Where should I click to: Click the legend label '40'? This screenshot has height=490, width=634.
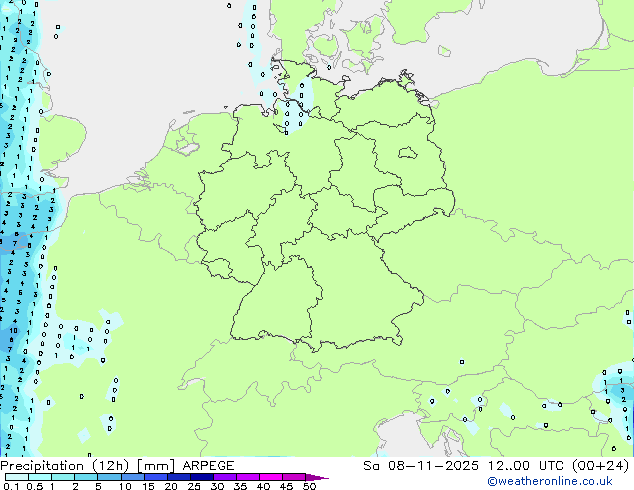264,486
